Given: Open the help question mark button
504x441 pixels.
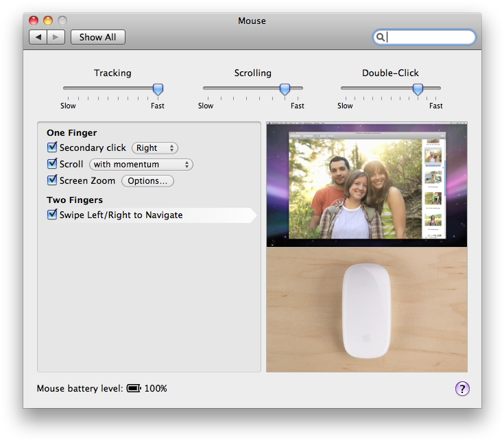Looking at the screenshot, I should click(462, 389).
